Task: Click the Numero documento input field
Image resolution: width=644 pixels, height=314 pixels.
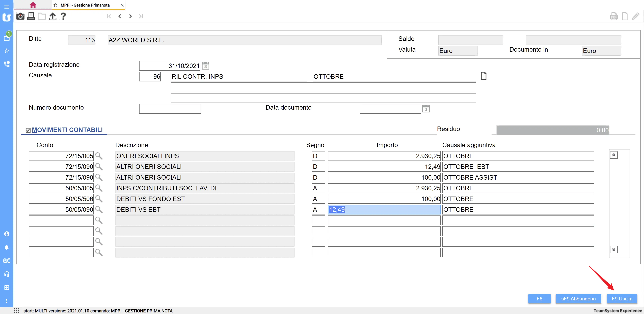Action: coord(170,109)
